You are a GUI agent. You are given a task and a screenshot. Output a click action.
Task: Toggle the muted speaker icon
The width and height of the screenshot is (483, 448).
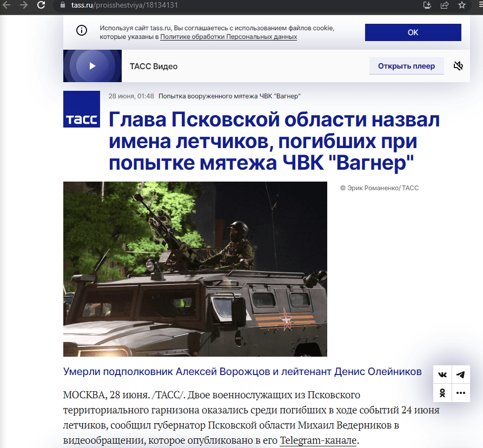click(458, 66)
